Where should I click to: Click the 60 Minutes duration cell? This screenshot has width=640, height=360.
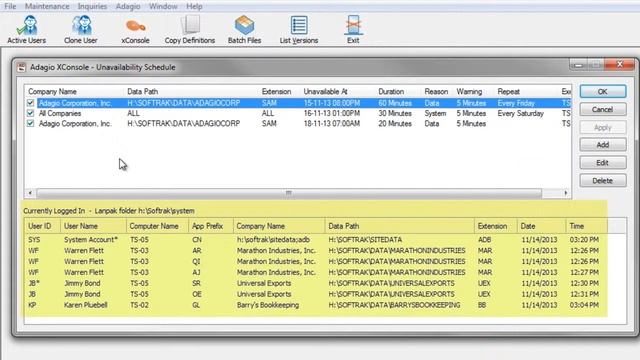pos(395,103)
